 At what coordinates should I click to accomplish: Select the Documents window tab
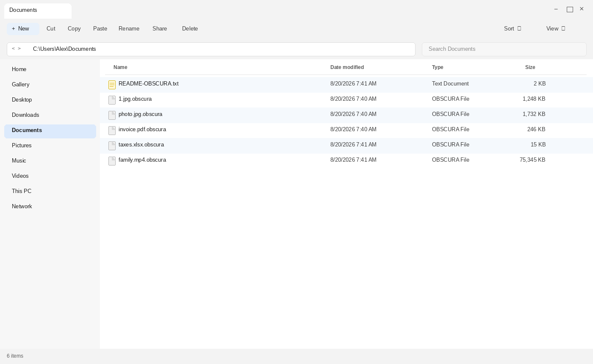[x=38, y=11]
